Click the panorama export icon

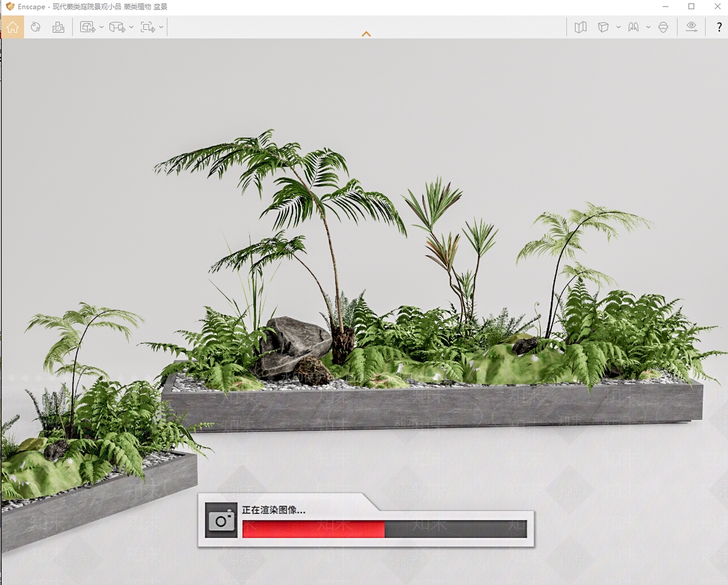pos(117,27)
